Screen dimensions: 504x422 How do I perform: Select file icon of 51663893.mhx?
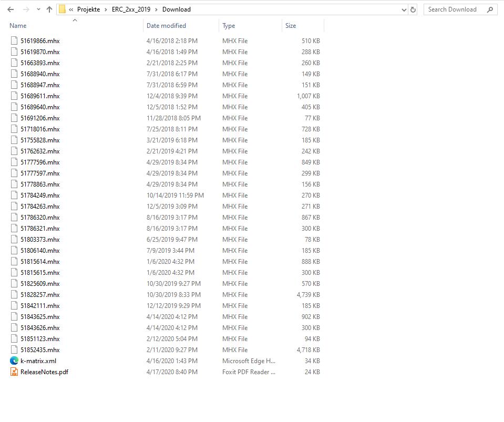point(14,63)
